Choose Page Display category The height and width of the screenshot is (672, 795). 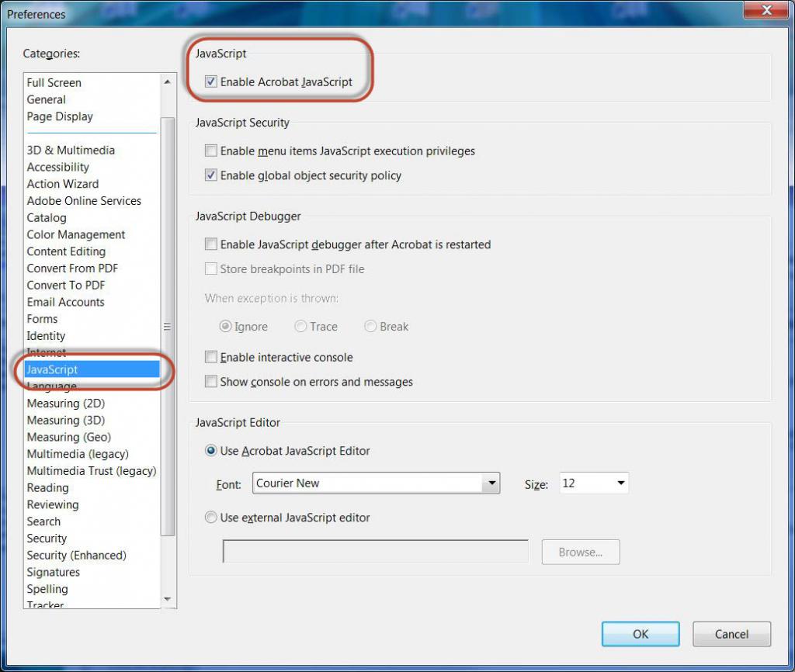pyautogui.click(x=60, y=116)
